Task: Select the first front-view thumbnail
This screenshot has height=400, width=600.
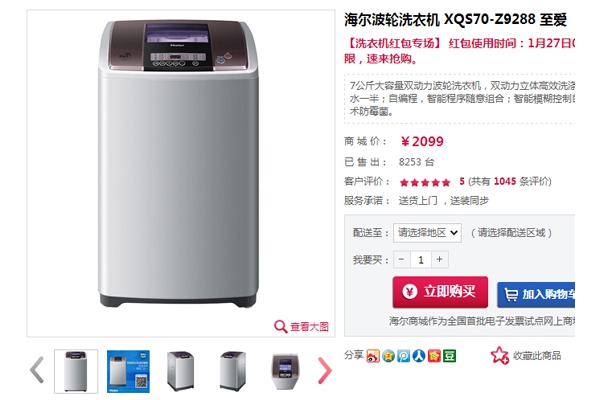Action: [x=76, y=371]
